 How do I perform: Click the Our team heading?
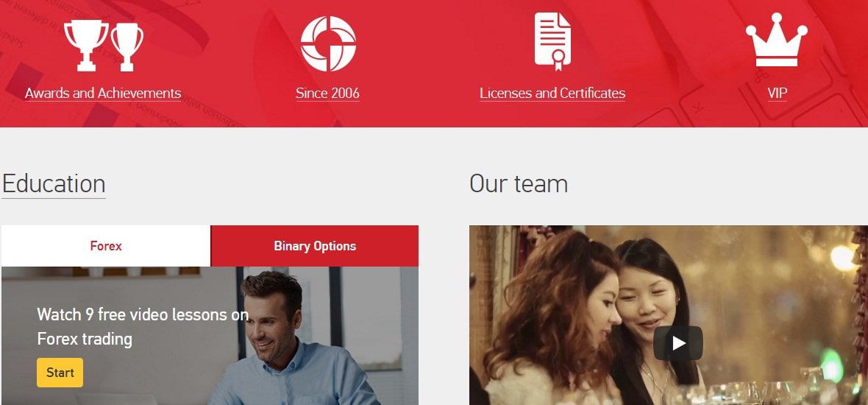[x=519, y=183]
